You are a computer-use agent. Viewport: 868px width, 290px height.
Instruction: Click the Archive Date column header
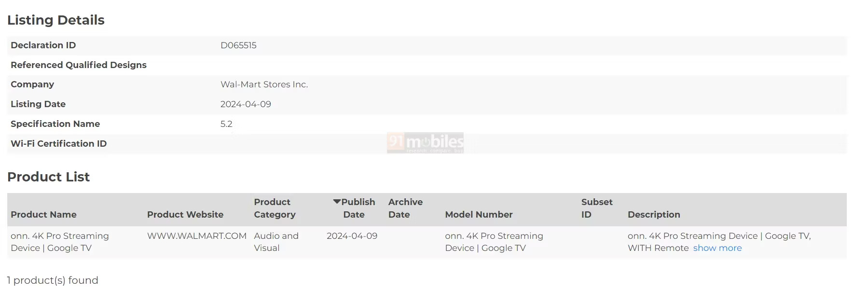pyautogui.click(x=405, y=208)
